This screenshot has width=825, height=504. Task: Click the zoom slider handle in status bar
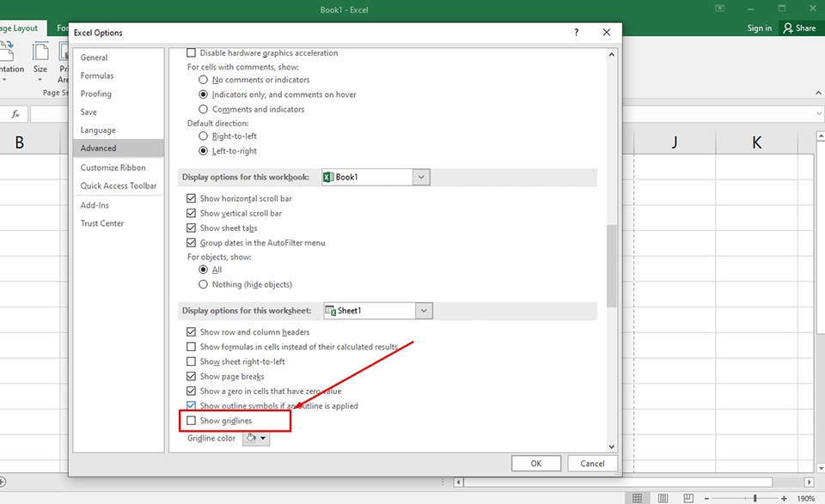click(755, 498)
